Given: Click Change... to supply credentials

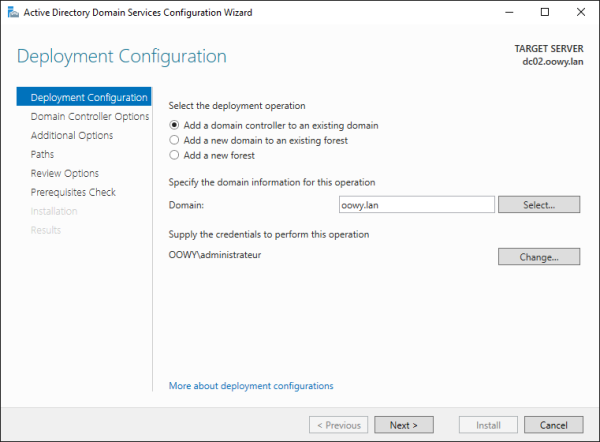Looking at the screenshot, I should (x=538, y=256).
